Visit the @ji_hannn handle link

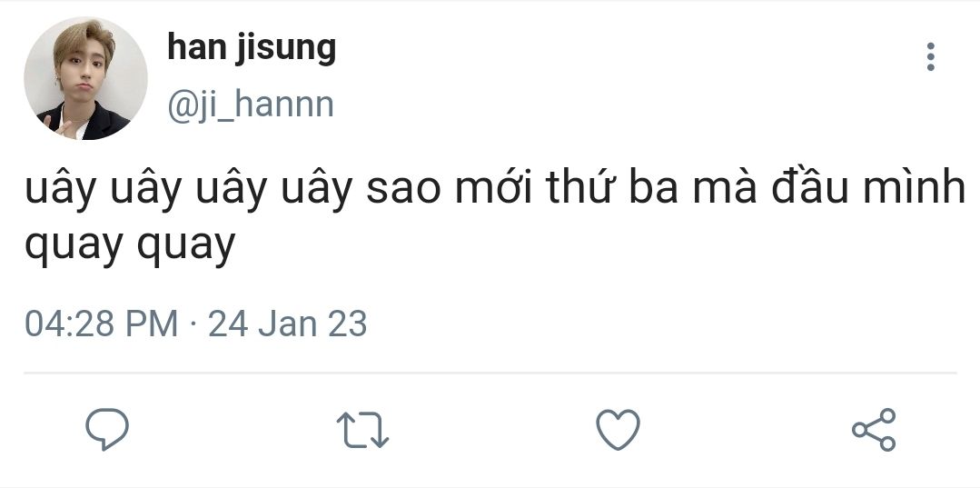click(x=251, y=105)
